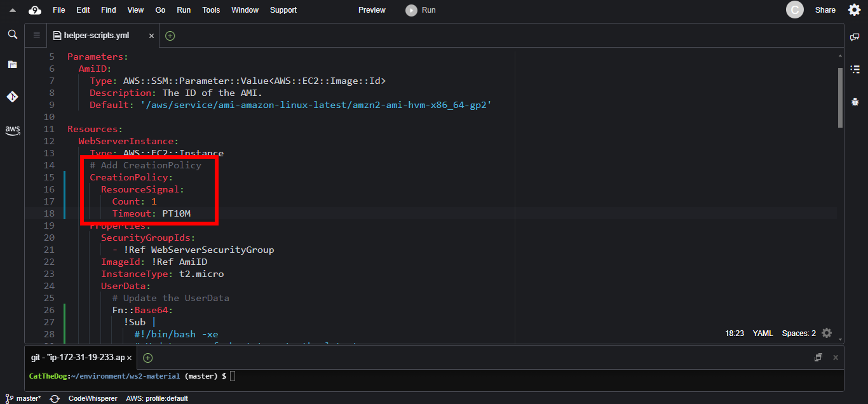Click the Run button
868x404 pixels.
(x=421, y=10)
